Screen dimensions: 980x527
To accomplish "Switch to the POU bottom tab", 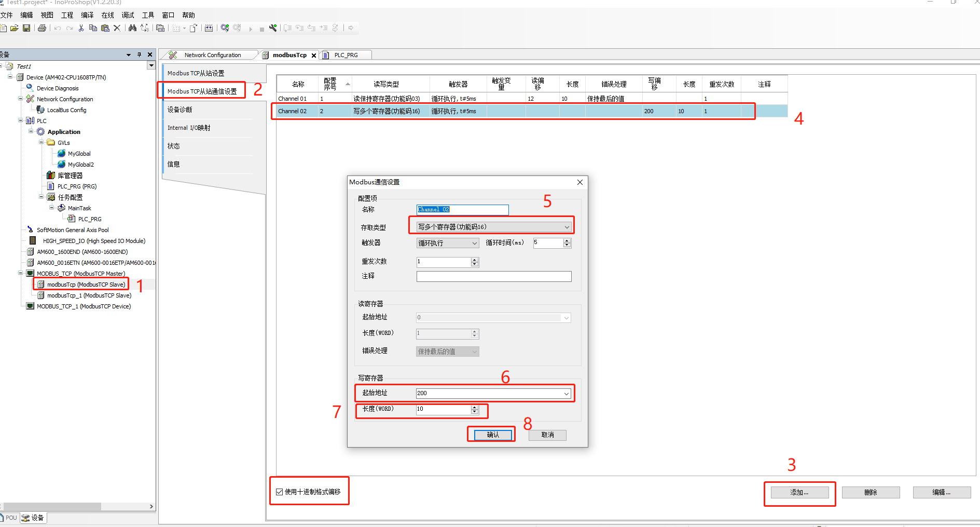I will [10, 518].
